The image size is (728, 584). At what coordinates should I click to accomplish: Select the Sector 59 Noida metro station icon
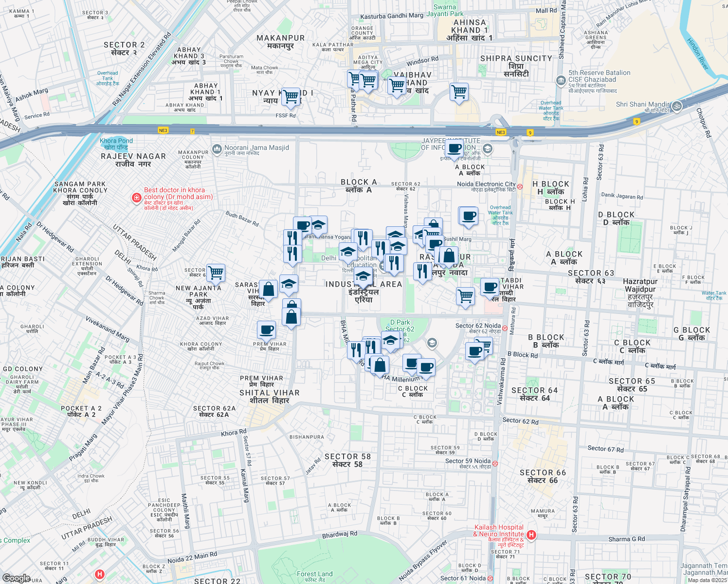[x=494, y=463]
